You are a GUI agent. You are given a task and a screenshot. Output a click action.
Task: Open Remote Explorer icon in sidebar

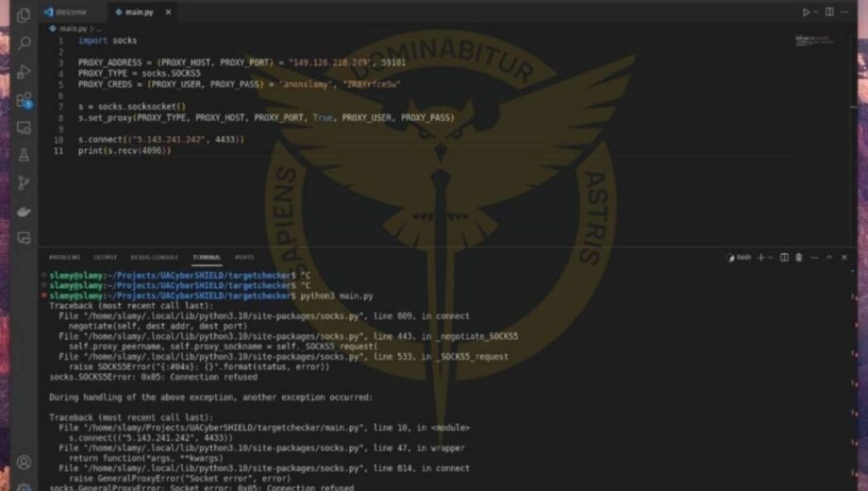[24, 127]
